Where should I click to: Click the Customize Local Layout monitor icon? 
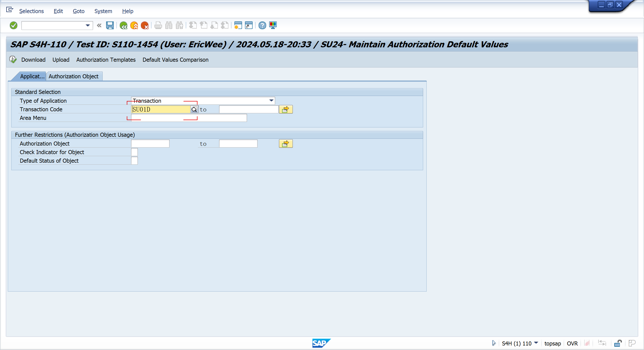[273, 25]
